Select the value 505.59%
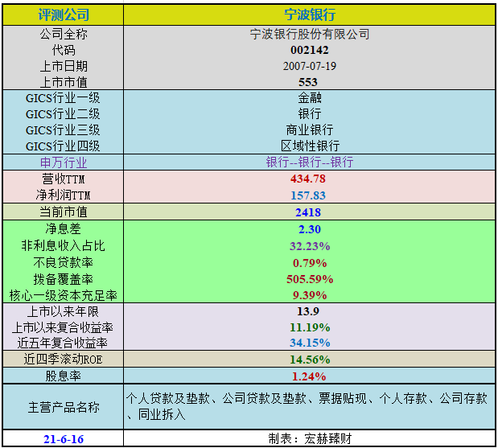The image size is (498, 448). click(x=310, y=279)
